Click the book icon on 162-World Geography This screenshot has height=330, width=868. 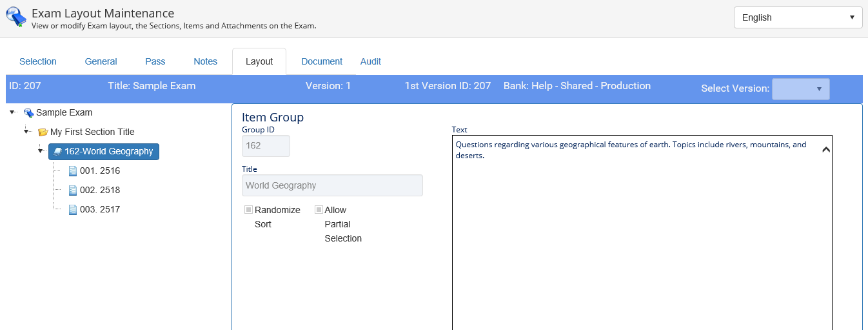[x=57, y=152]
